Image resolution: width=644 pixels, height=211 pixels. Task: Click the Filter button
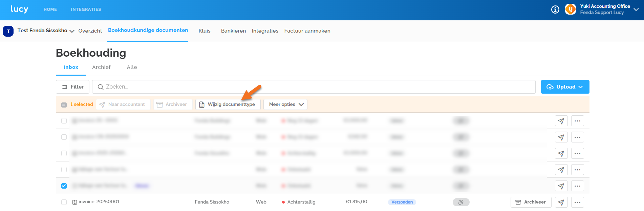[72, 87]
